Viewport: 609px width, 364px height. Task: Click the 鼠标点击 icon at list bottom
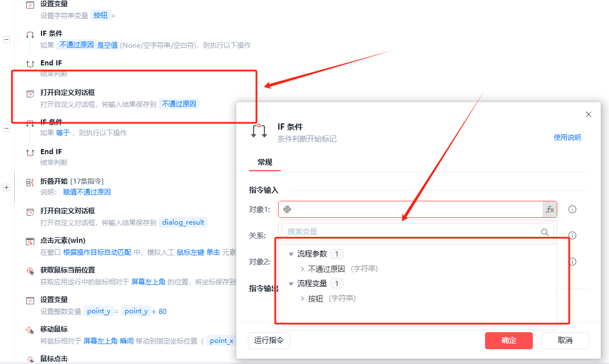(x=30, y=359)
